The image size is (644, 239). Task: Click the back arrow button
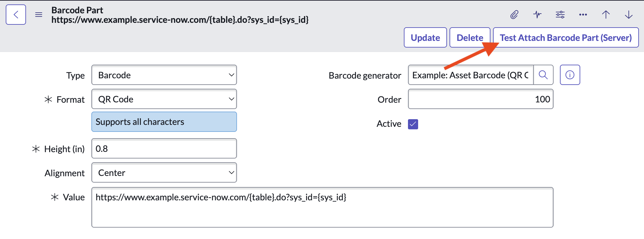[16, 15]
